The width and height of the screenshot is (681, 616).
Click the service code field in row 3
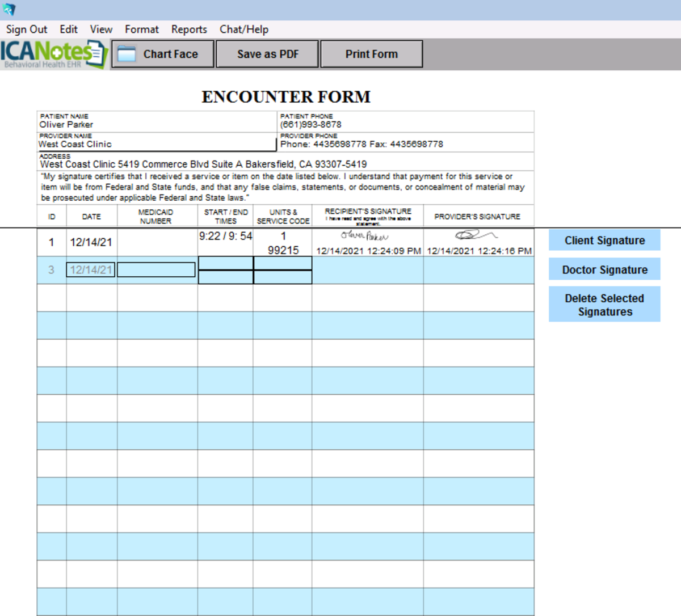(x=283, y=277)
